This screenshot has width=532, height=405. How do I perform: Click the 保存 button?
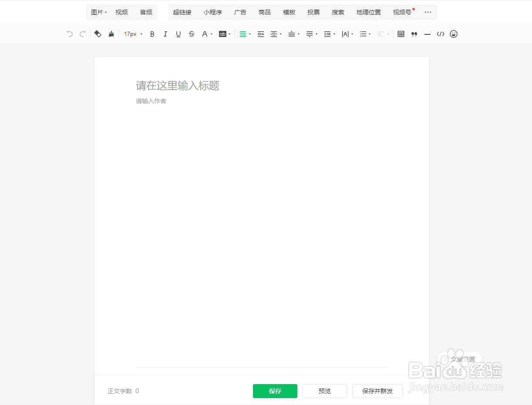coord(275,391)
